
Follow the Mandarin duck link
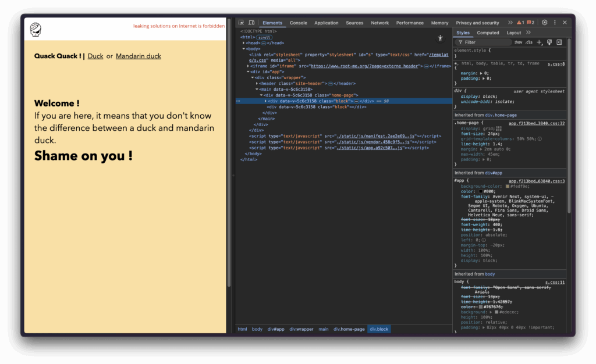(x=139, y=56)
